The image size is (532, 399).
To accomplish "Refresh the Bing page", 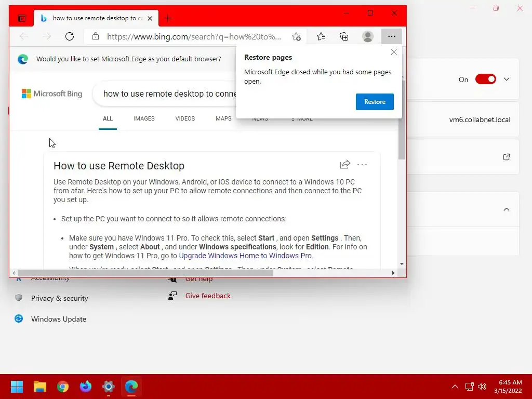I will coord(70,36).
